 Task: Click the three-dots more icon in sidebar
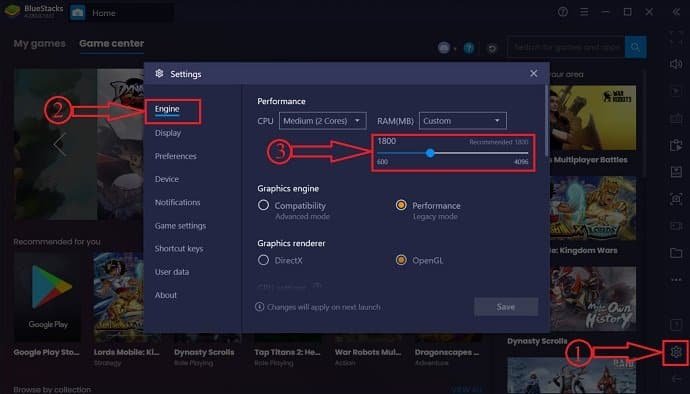pos(676,280)
